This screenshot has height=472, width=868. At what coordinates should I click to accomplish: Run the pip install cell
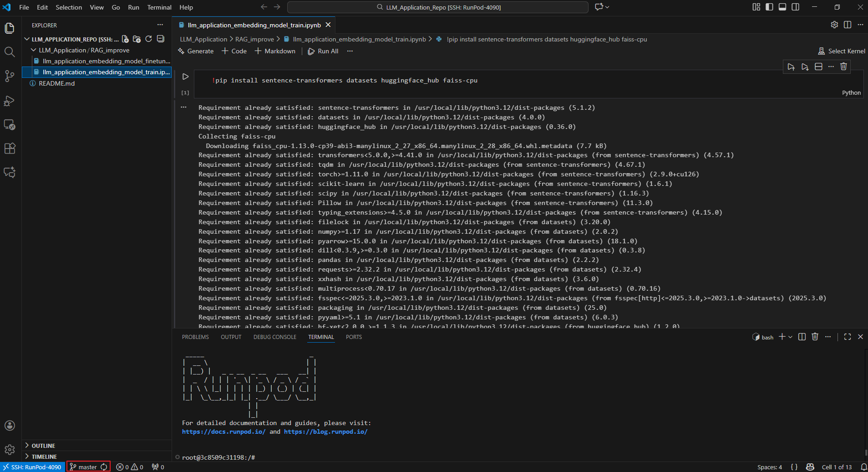pyautogui.click(x=185, y=77)
